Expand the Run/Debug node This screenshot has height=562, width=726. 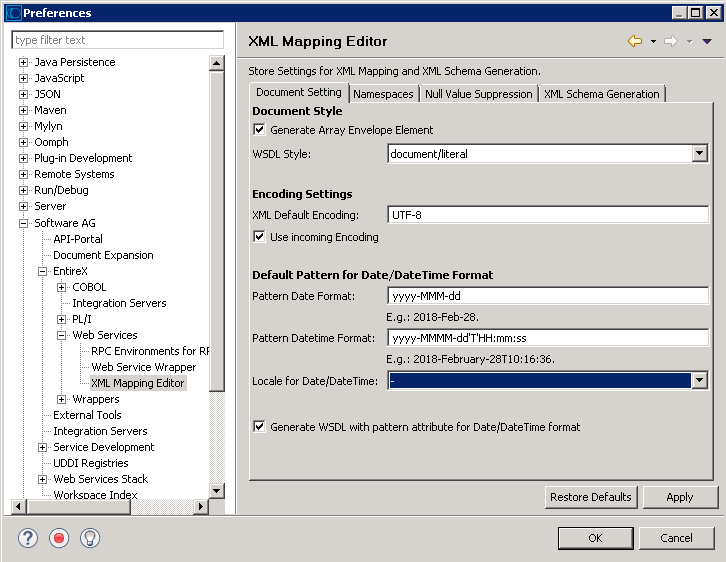(x=23, y=190)
